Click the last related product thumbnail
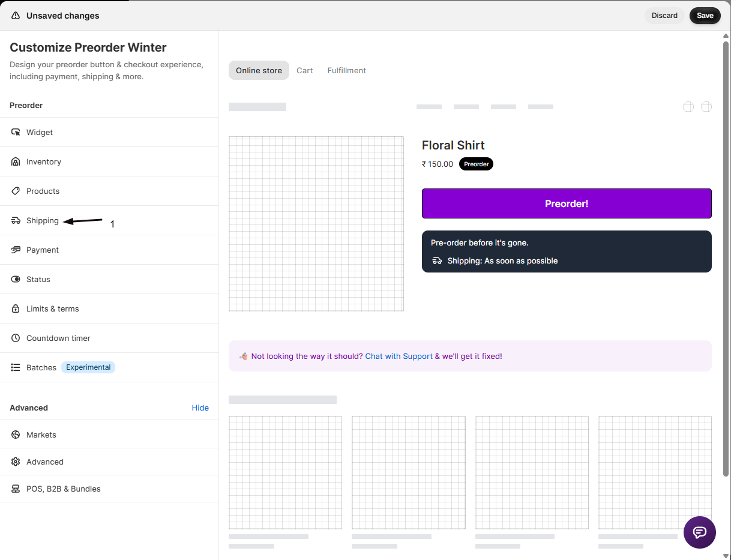Screen dimensions: 731x560 point(655,472)
